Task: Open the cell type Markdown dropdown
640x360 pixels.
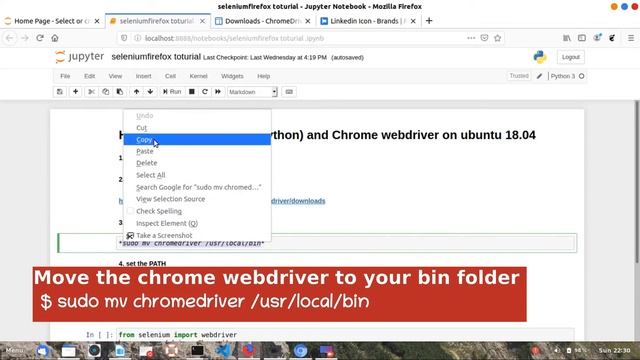Action: click(x=252, y=92)
